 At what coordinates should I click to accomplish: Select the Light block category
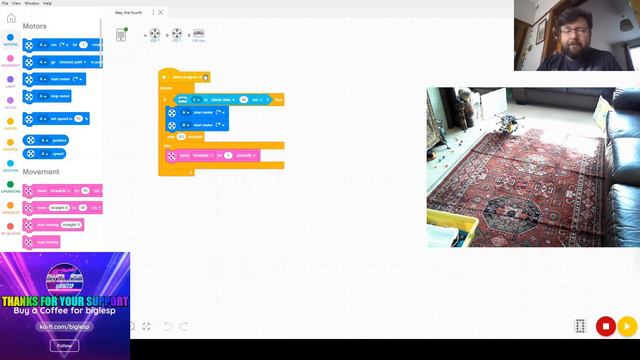click(x=11, y=82)
